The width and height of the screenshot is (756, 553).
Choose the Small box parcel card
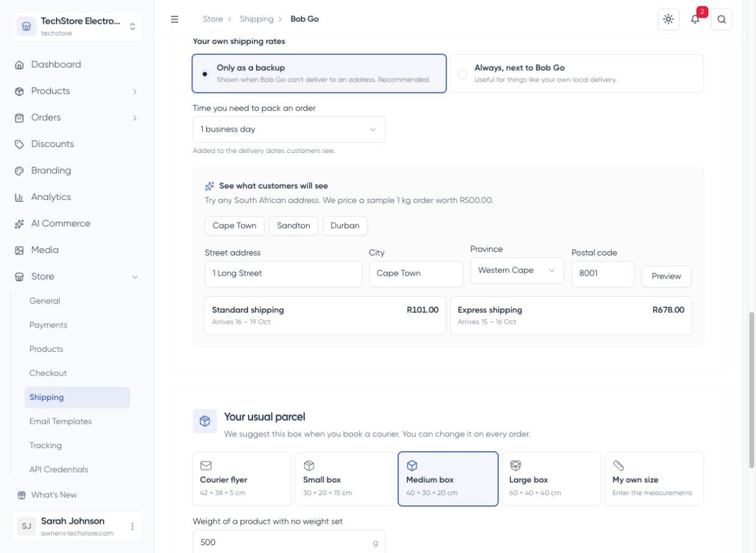(x=344, y=479)
